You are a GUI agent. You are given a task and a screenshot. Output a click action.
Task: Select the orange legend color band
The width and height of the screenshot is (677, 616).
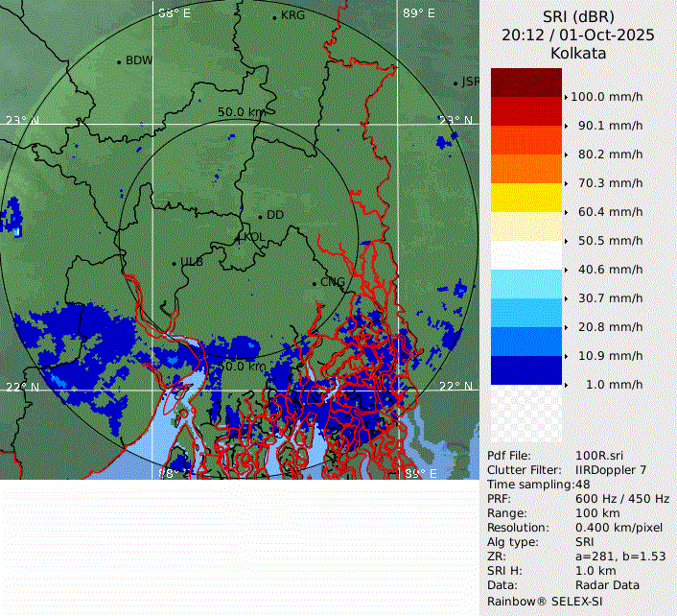[525, 169]
